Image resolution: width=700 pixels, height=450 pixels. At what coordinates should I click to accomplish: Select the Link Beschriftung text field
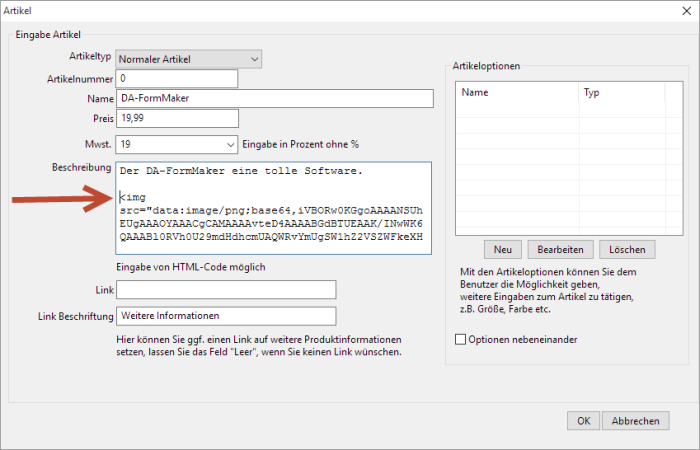225,316
